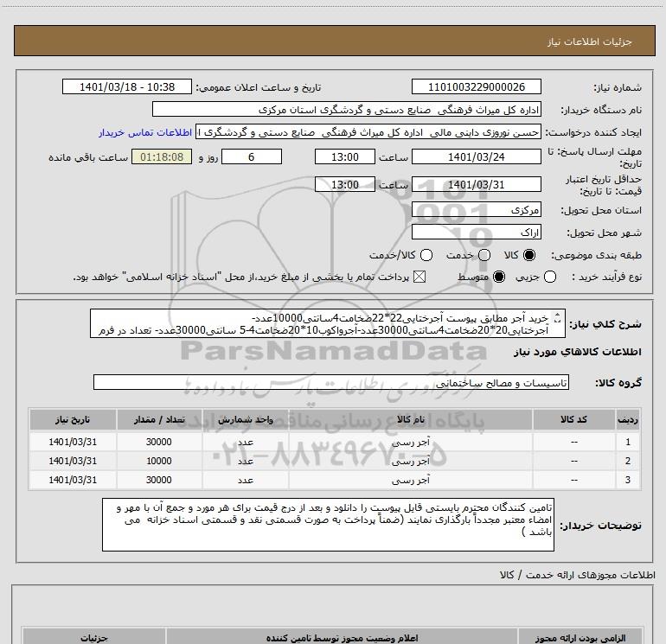The width and height of the screenshot is (666, 644).
Task: Click row 2 product name آجر رسی
Action: tap(411, 461)
